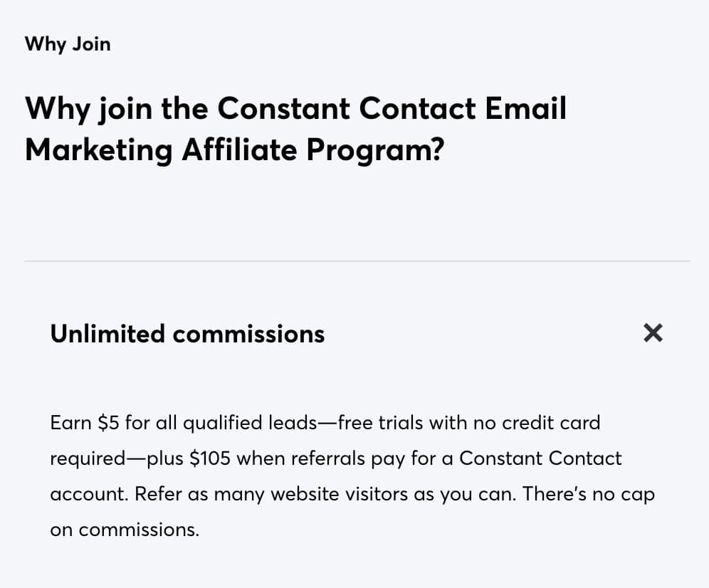Click the phrase qualified leads
This screenshot has width=709, height=588.
(250, 424)
